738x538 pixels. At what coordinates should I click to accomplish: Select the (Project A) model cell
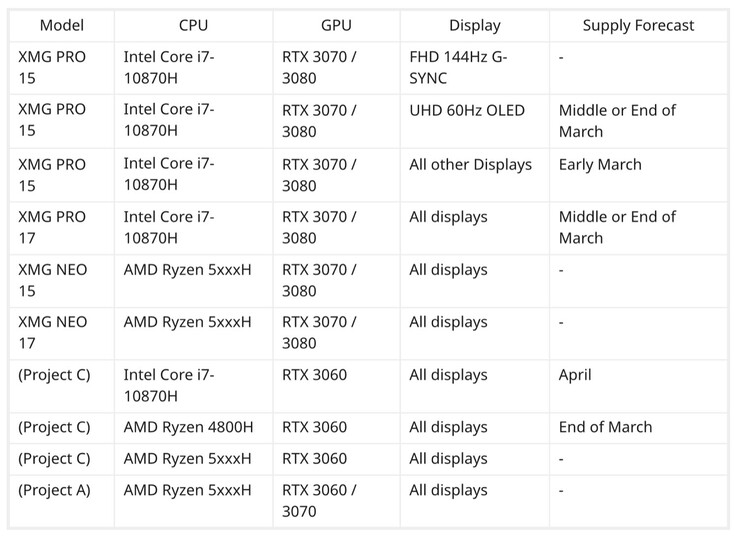click(54, 490)
